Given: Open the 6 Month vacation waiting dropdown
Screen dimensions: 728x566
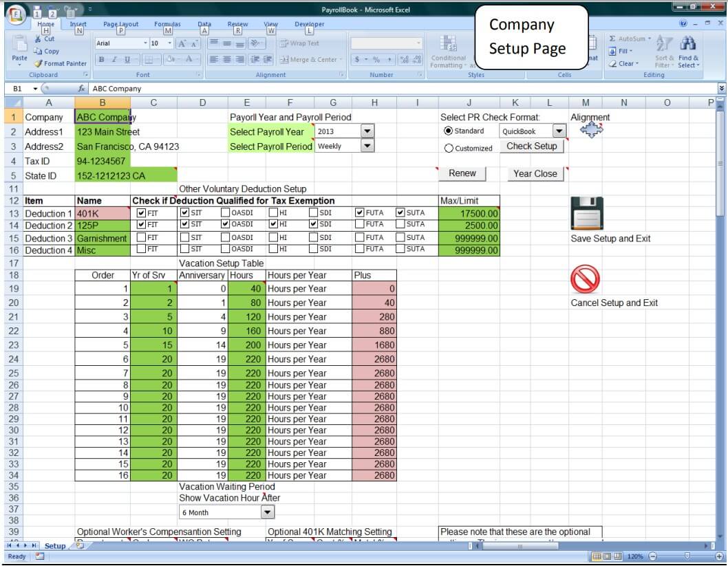Looking at the screenshot, I should [x=268, y=512].
